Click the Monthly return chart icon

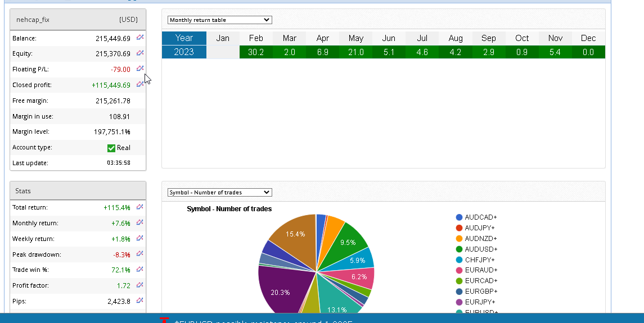[x=140, y=223]
